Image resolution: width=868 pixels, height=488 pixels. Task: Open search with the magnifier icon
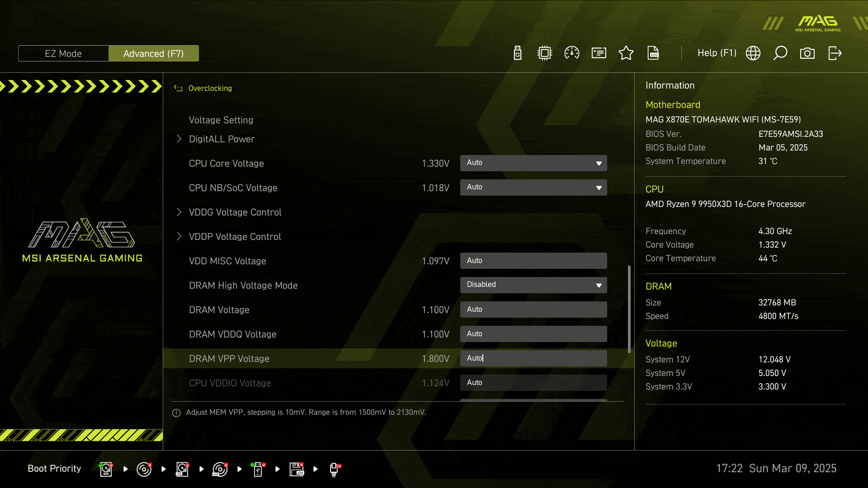(780, 53)
